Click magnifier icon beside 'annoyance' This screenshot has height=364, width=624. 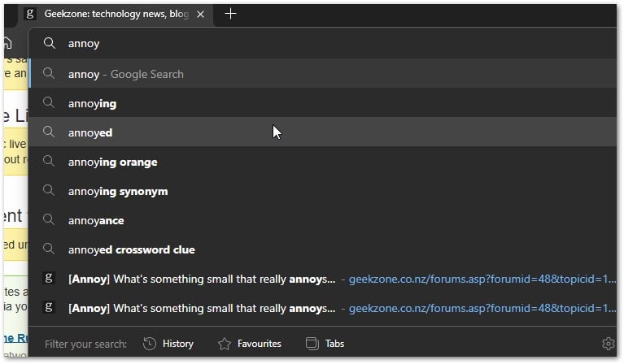[x=49, y=219]
